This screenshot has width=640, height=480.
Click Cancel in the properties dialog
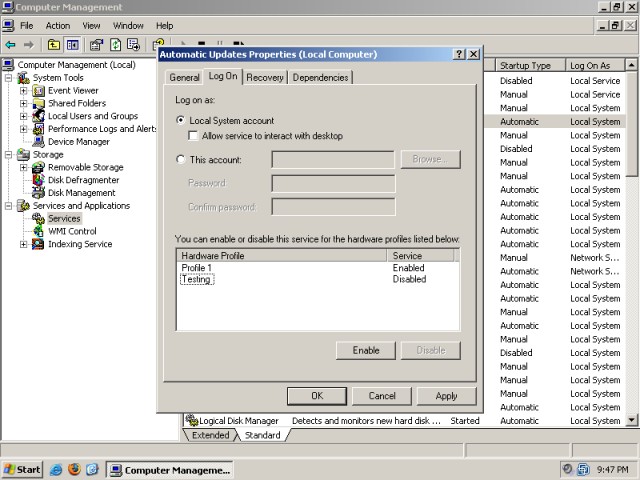382,396
